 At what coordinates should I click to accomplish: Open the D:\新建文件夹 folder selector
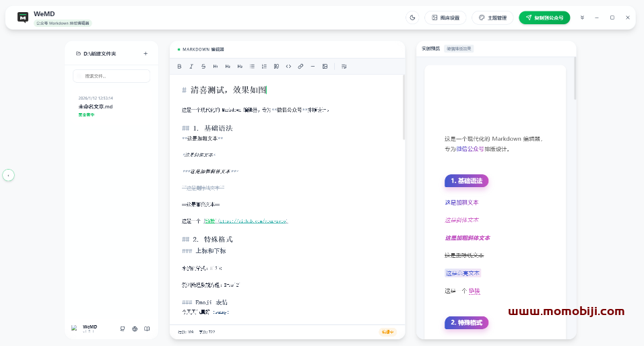pos(96,53)
